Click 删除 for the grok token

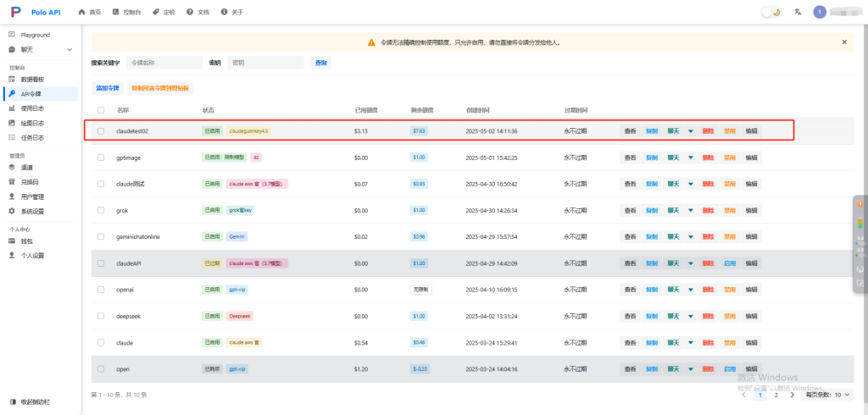tap(708, 210)
